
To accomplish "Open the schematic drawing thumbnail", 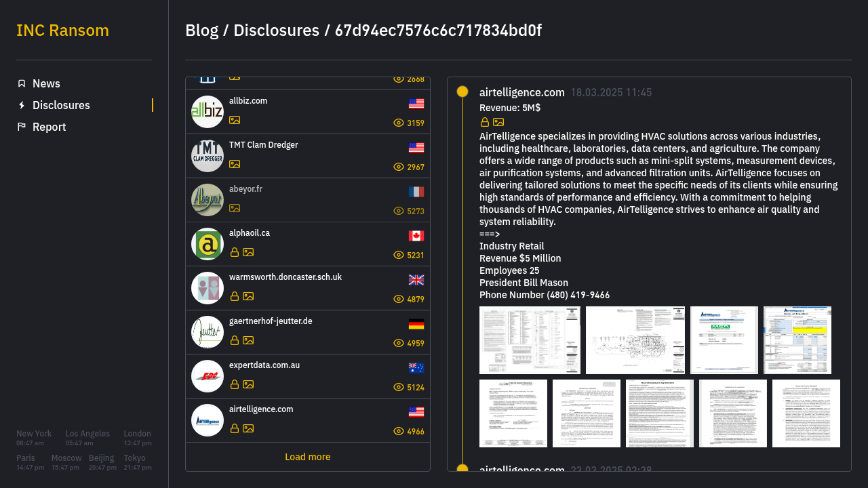I will pyautogui.click(x=635, y=340).
